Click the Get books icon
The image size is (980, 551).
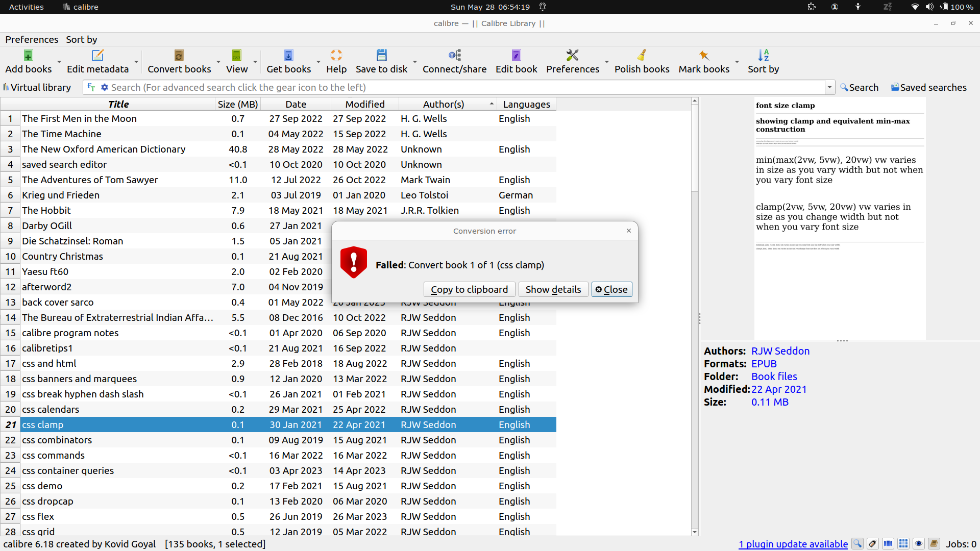288,55
